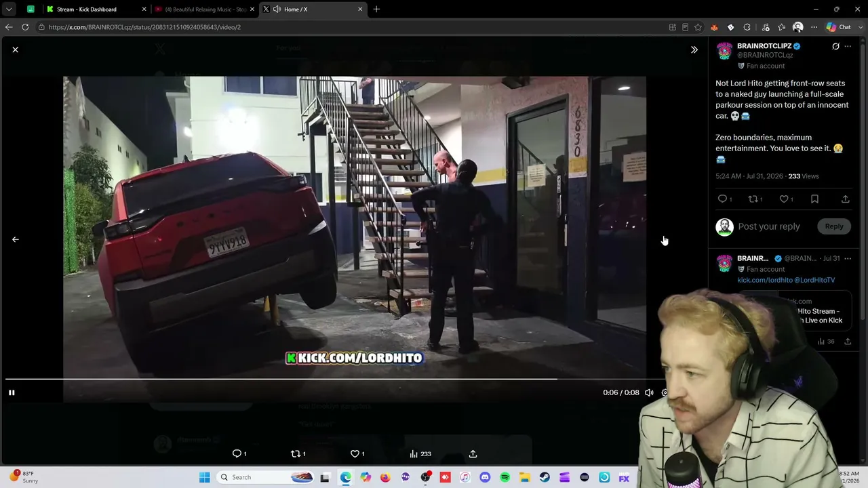The width and height of the screenshot is (868, 488).
Task: Click the Post your reply field
Action: coord(769,226)
